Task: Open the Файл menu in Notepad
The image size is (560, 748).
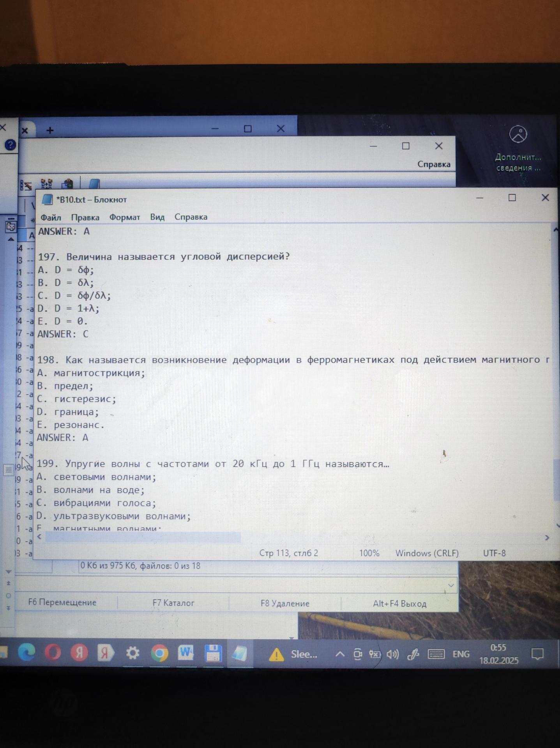Action: pos(51,217)
